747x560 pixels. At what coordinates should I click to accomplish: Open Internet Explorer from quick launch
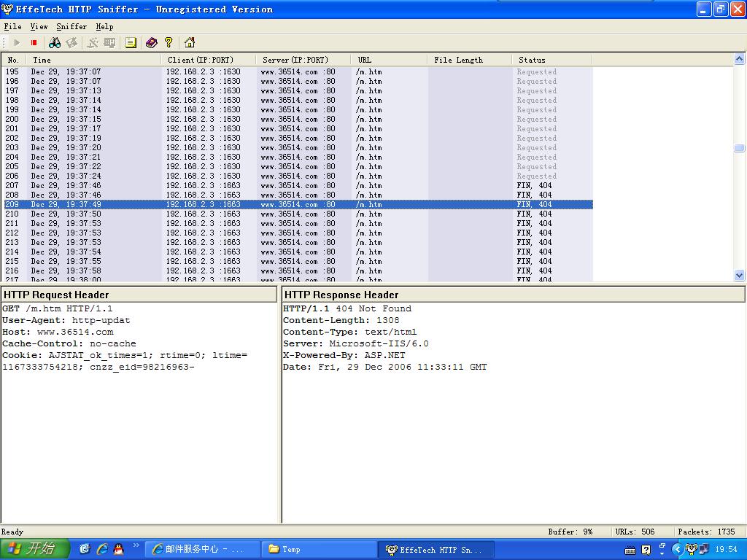tap(102, 549)
